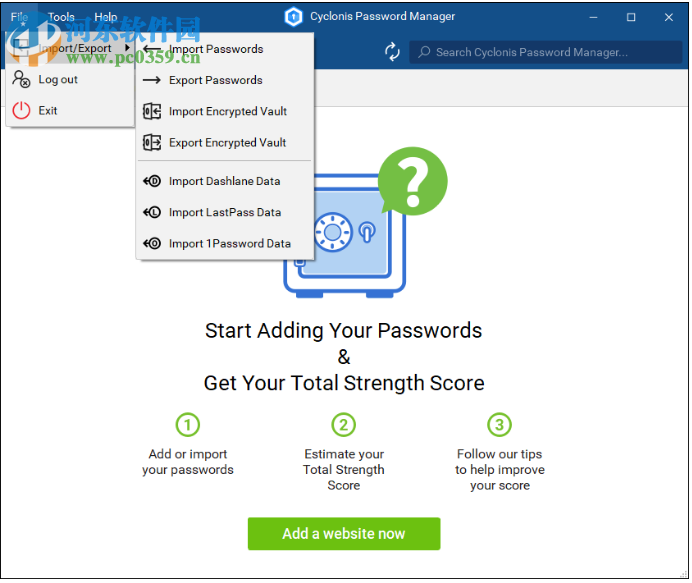The width and height of the screenshot is (692, 583).
Task: Click the Import Encrypted Vault icon
Action: [152, 111]
